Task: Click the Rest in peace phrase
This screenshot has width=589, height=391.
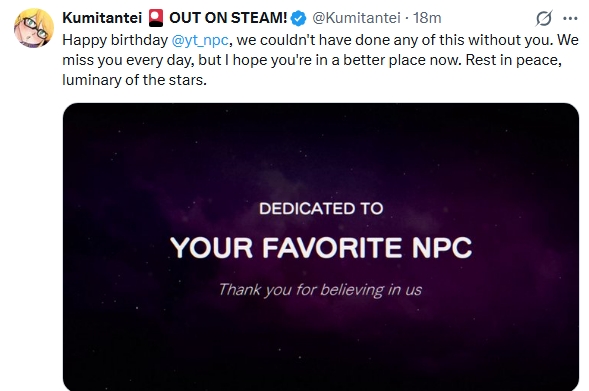Action: click(x=513, y=60)
